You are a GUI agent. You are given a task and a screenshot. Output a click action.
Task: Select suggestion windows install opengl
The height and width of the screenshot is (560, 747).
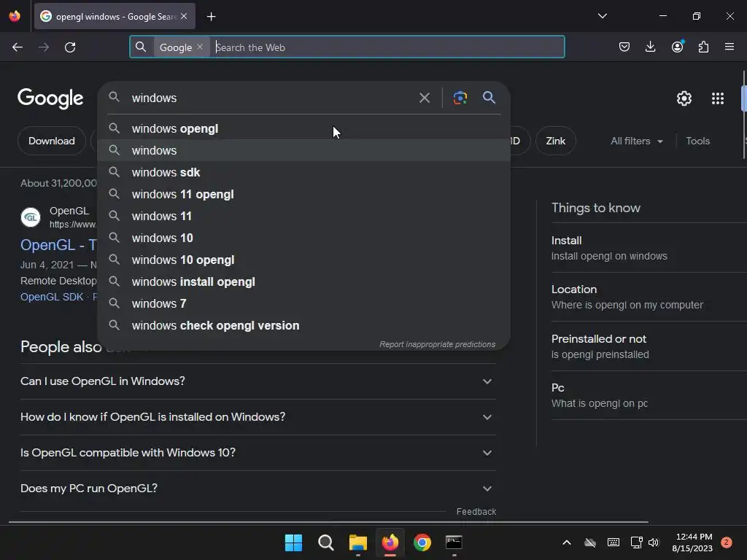coord(303,282)
